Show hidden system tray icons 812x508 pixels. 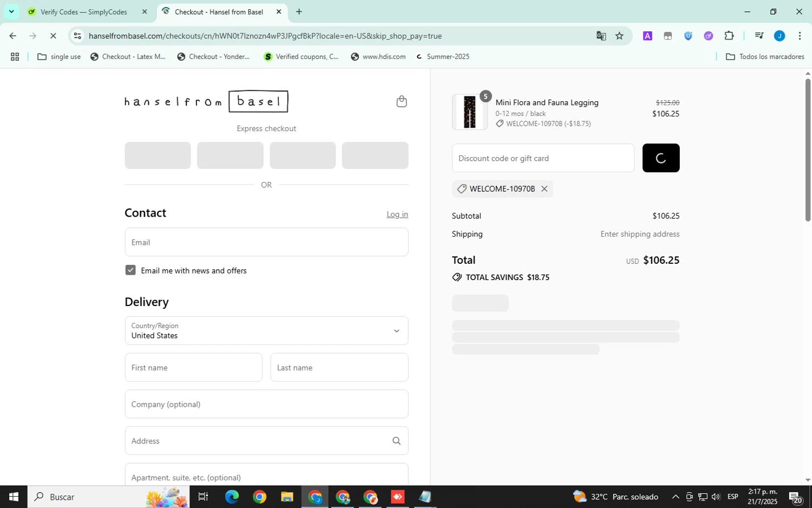(676, 497)
